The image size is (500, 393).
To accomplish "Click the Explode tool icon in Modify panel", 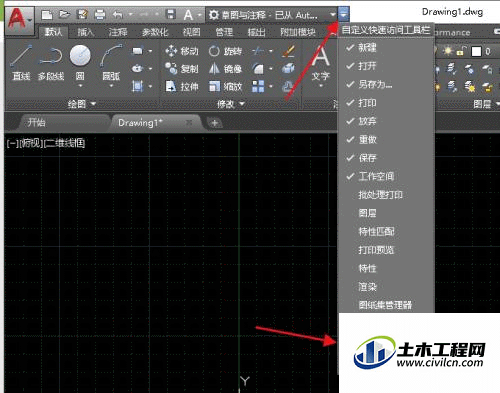I will tap(288, 69).
